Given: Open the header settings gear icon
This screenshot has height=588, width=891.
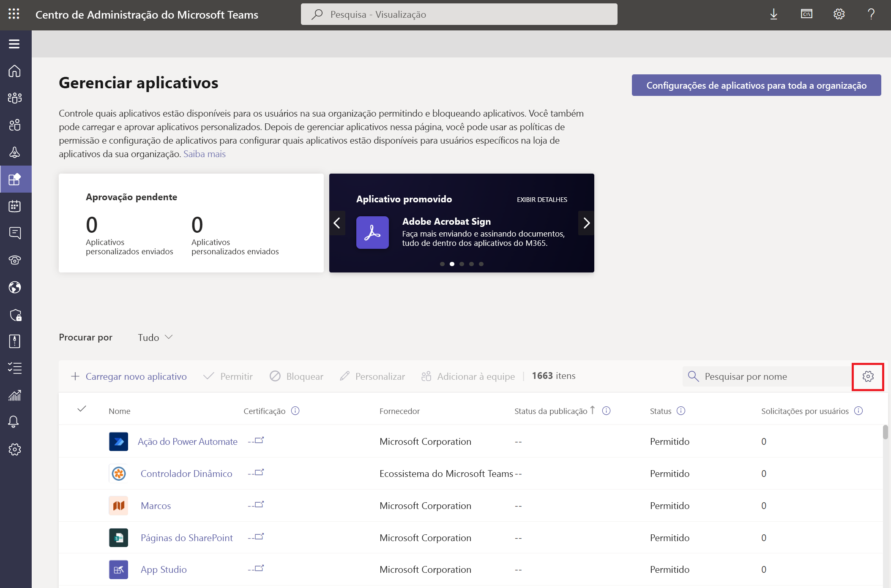Looking at the screenshot, I should point(839,14).
